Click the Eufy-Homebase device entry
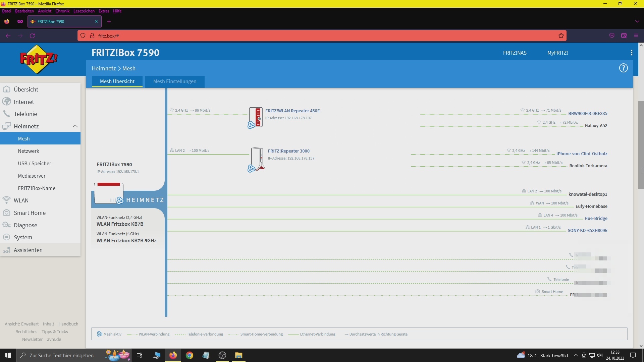 point(591,206)
